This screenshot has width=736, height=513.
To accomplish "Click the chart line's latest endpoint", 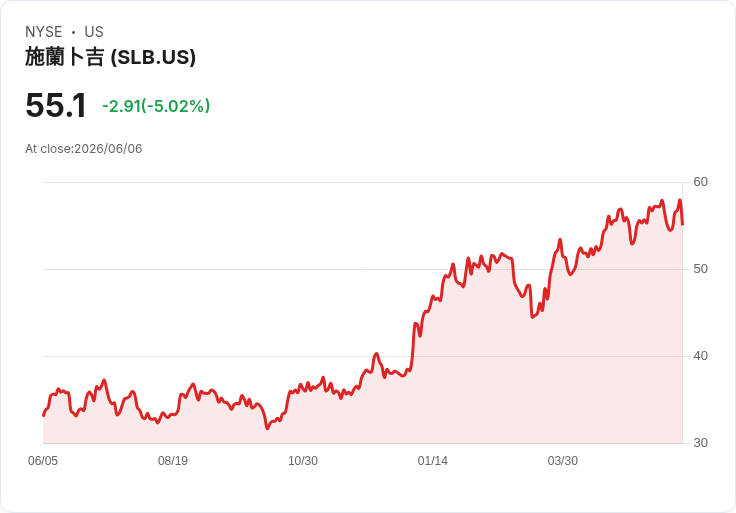I will pyautogui.click(x=682, y=224).
